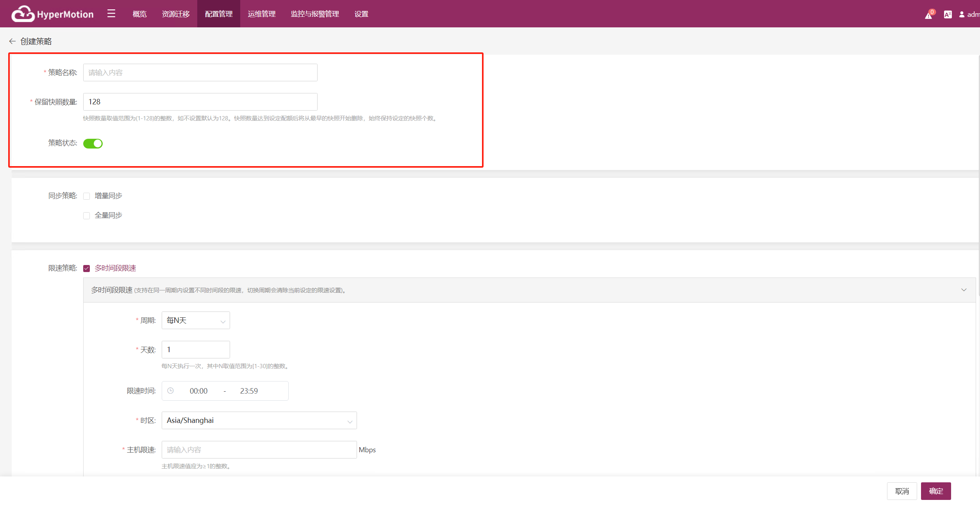Set the 限速时间 end time 23:59
The height and width of the screenshot is (505, 980).
pyautogui.click(x=249, y=391)
